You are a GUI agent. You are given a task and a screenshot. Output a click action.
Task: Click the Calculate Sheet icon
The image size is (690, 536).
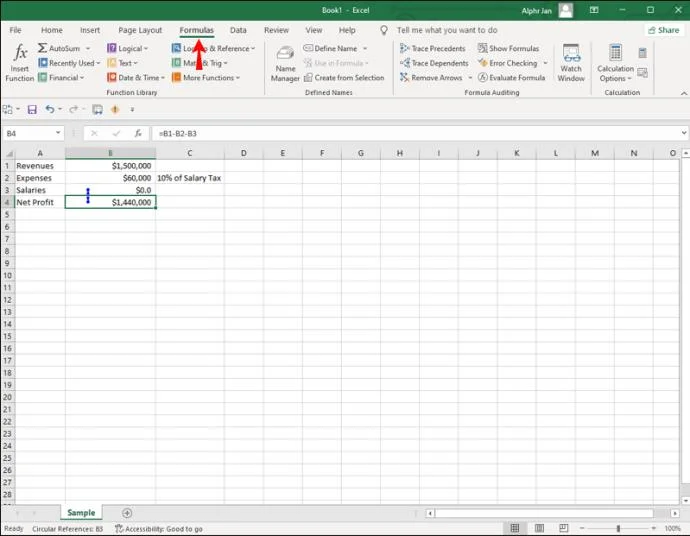tap(642, 73)
